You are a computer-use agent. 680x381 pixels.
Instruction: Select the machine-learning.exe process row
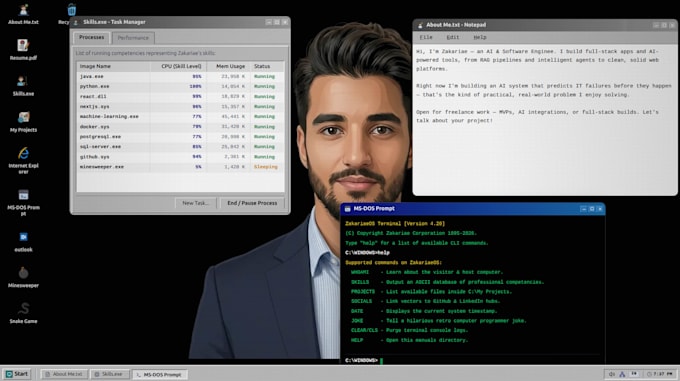(180, 117)
